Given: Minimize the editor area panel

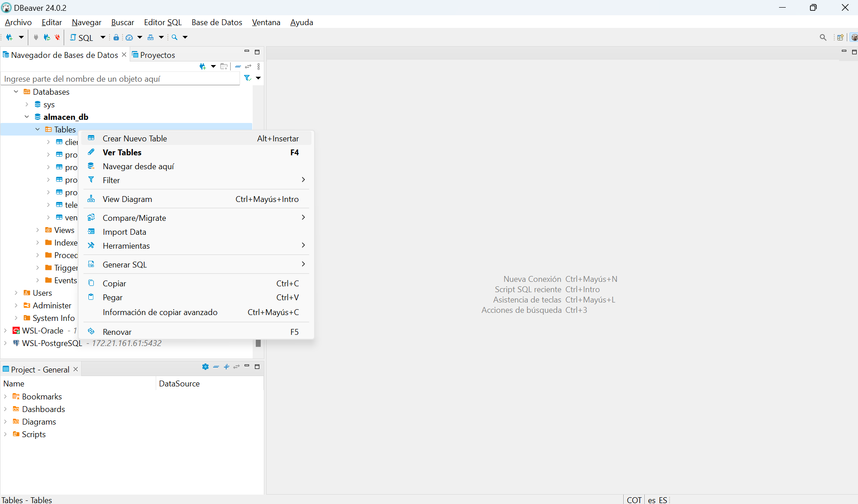Looking at the screenshot, I should click(x=844, y=52).
